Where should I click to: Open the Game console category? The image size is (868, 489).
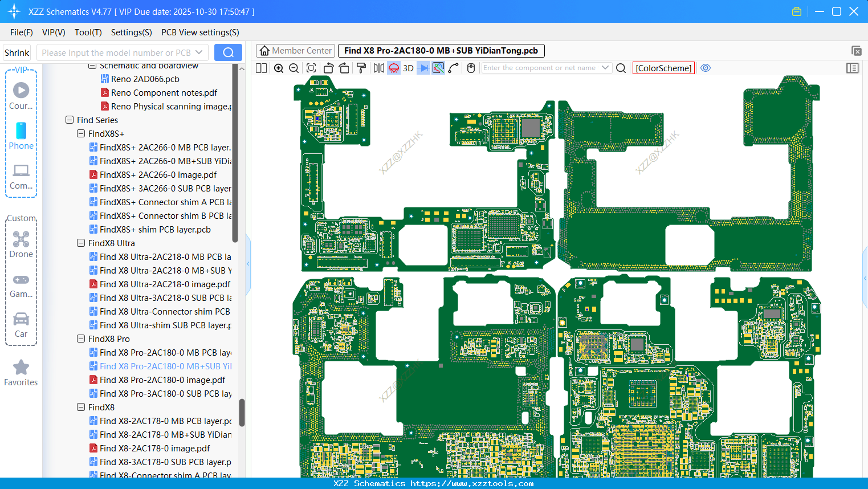(21, 285)
